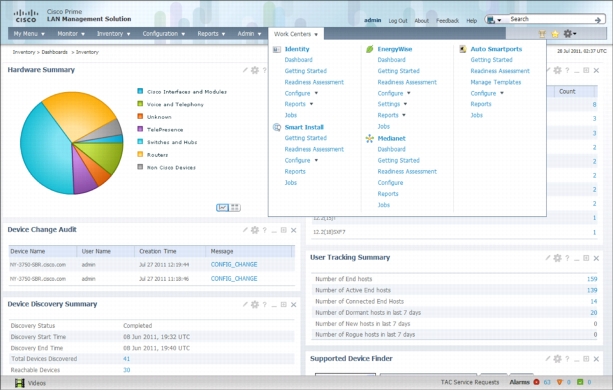Click Number of End hosts value 159
The image size is (614, 391).
(x=592, y=279)
